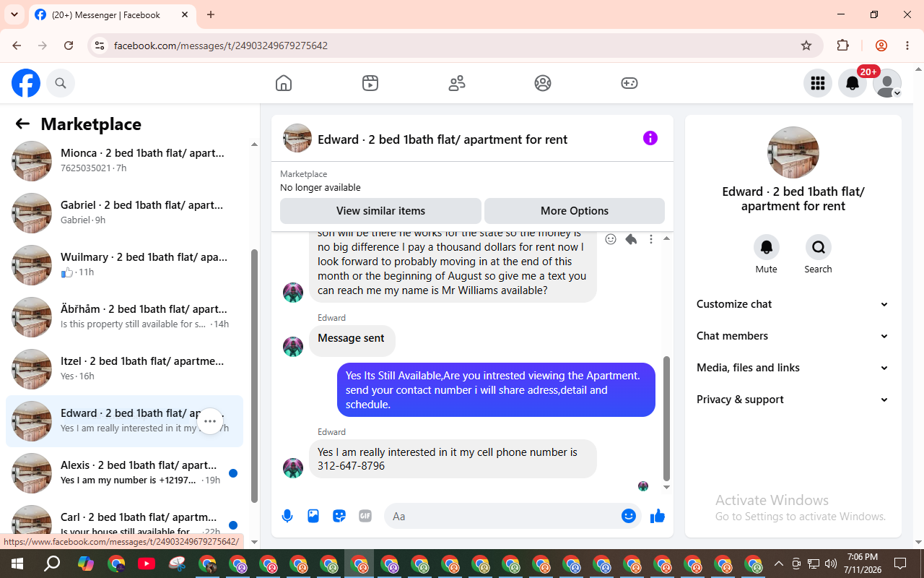Image resolution: width=924 pixels, height=578 pixels.
Task: Open the Video (Watch) icon
Action: pos(370,83)
